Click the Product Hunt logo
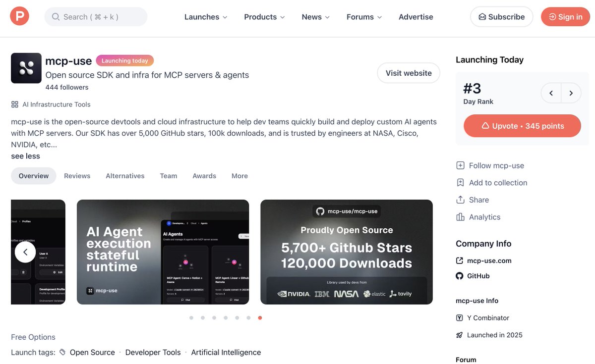This screenshot has width=595, height=364. click(20, 17)
